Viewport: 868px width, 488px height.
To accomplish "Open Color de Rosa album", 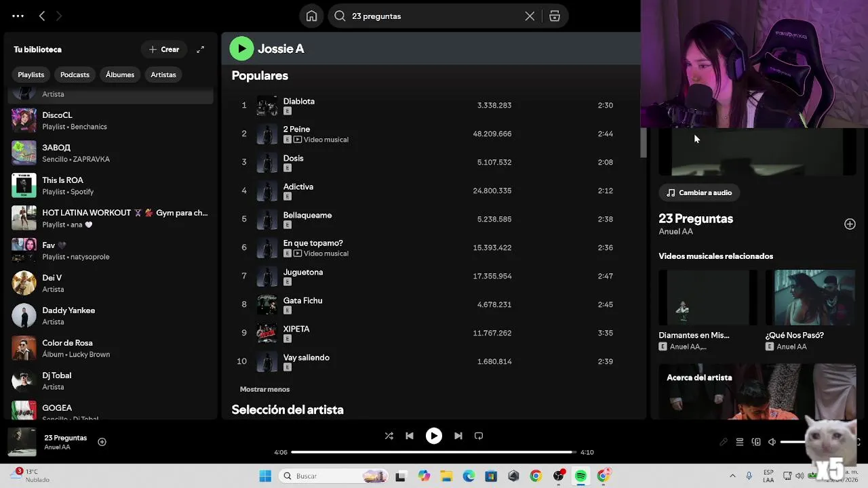I will [x=112, y=348].
